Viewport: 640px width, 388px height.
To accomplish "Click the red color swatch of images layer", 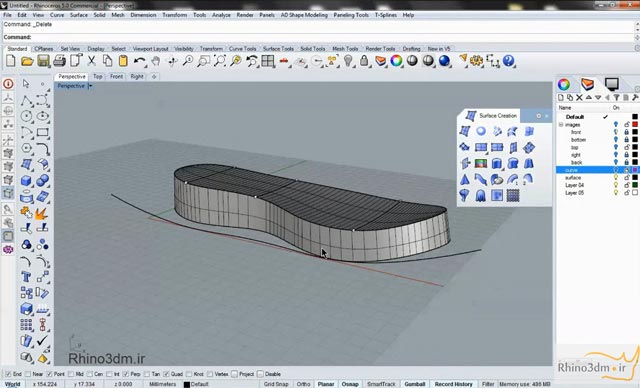I will click(x=635, y=124).
